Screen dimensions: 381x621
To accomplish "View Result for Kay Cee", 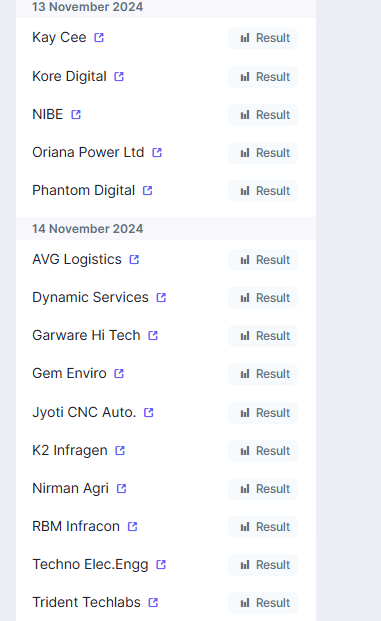I will 263,38.
